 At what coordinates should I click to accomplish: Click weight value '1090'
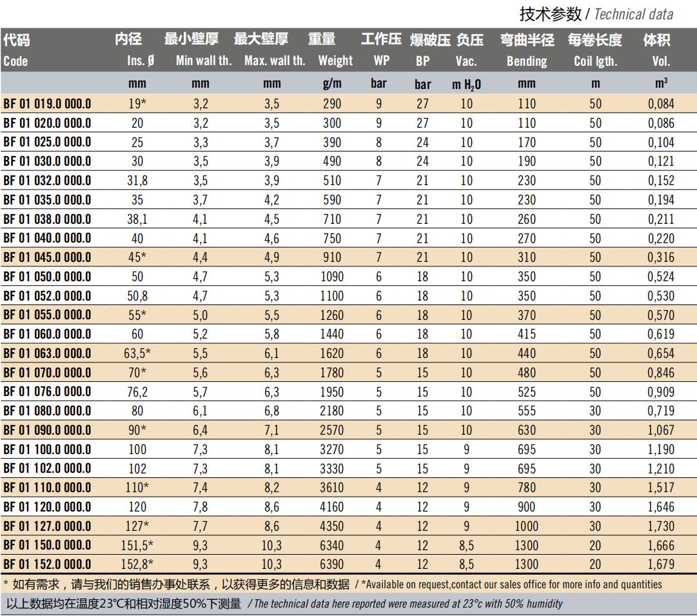click(x=332, y=277)
